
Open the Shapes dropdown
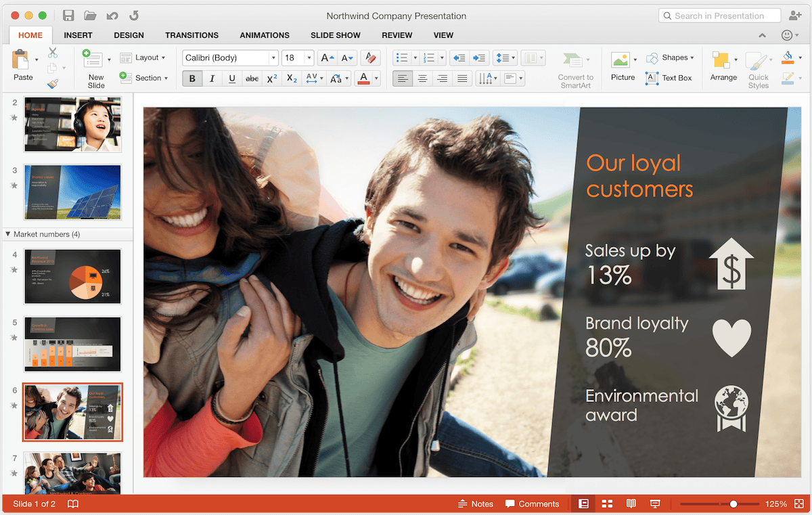coord(670,58)
